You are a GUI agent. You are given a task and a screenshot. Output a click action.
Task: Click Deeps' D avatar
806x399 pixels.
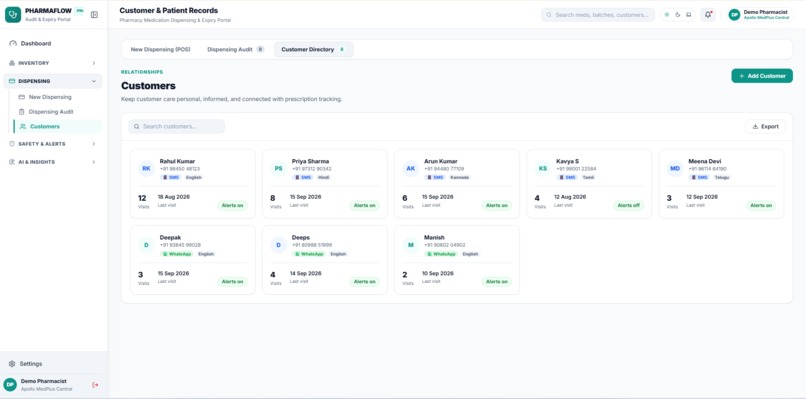point(279,245)
